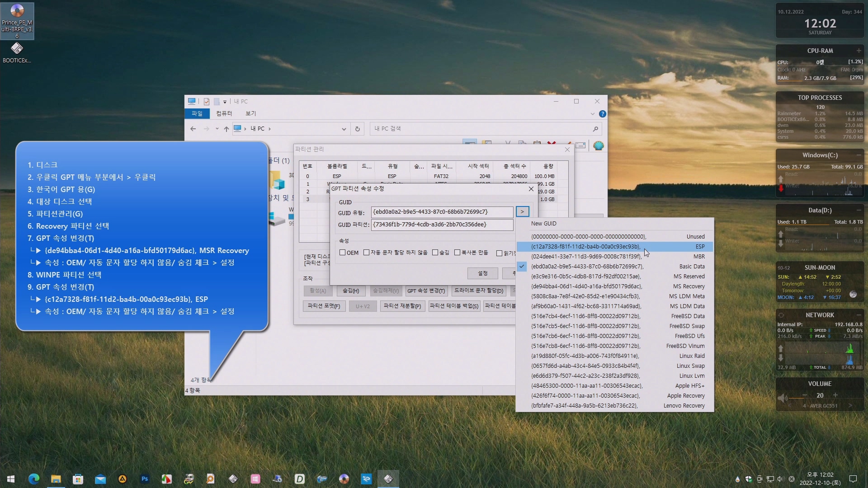The width and height of the screenshot is (868, 488).
Task: Click 드라이브 문자 할당(D) button
Action: click(479, 291)
